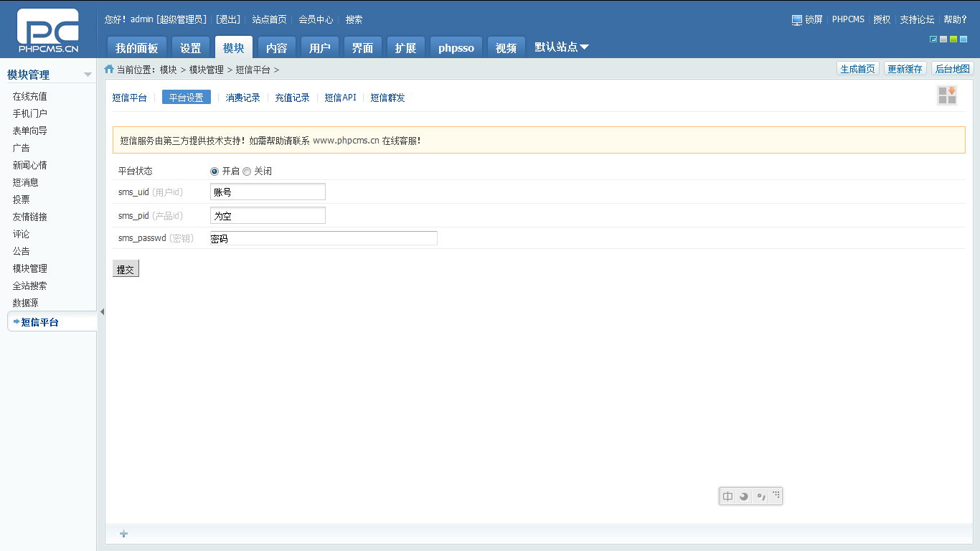
Task: Click the sms_pid input field
Action: coord(268,215)
